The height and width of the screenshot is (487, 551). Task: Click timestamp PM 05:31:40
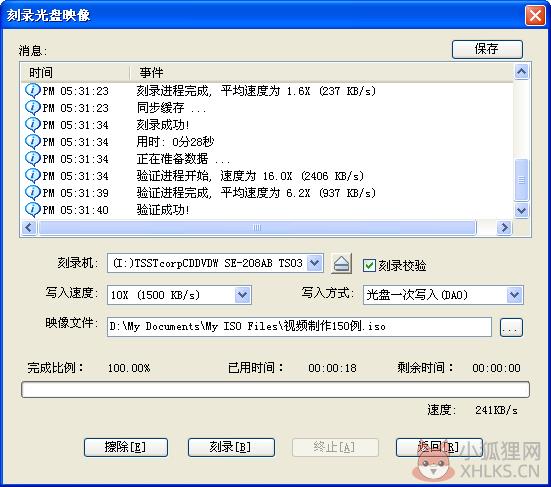(76, 210)
